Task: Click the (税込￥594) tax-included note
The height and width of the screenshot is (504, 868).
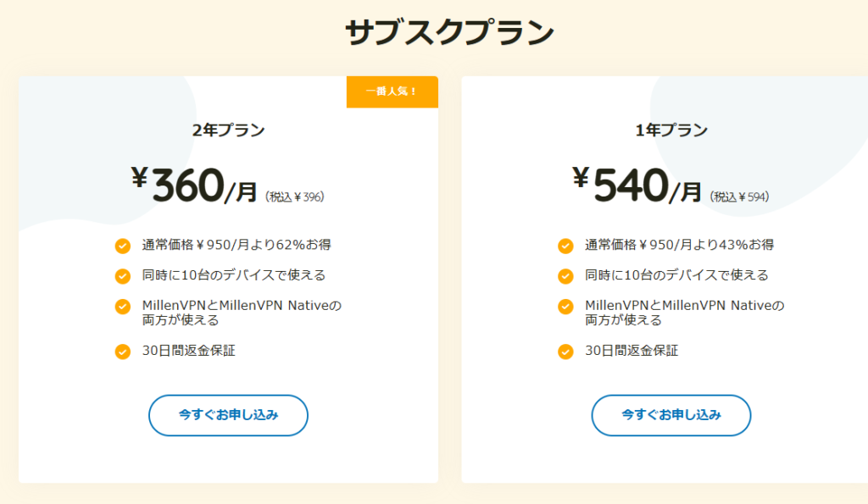Action: tap(739, 197)
